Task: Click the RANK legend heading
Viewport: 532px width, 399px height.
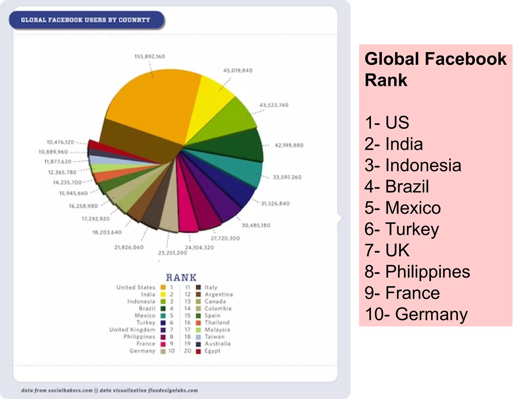Action: [x=181, y=277]
